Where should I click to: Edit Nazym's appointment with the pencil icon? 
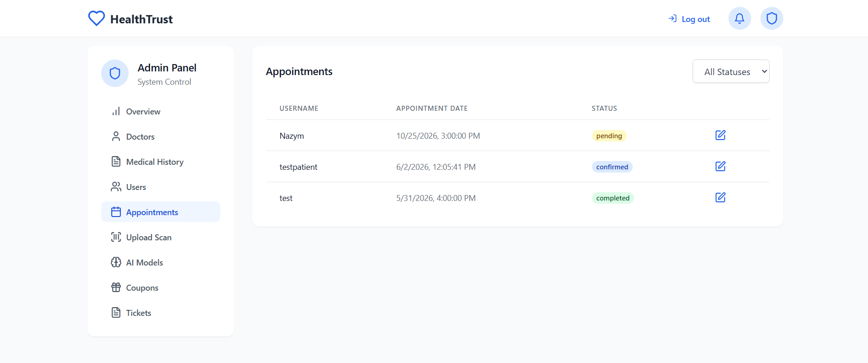[x=721, y=135]
